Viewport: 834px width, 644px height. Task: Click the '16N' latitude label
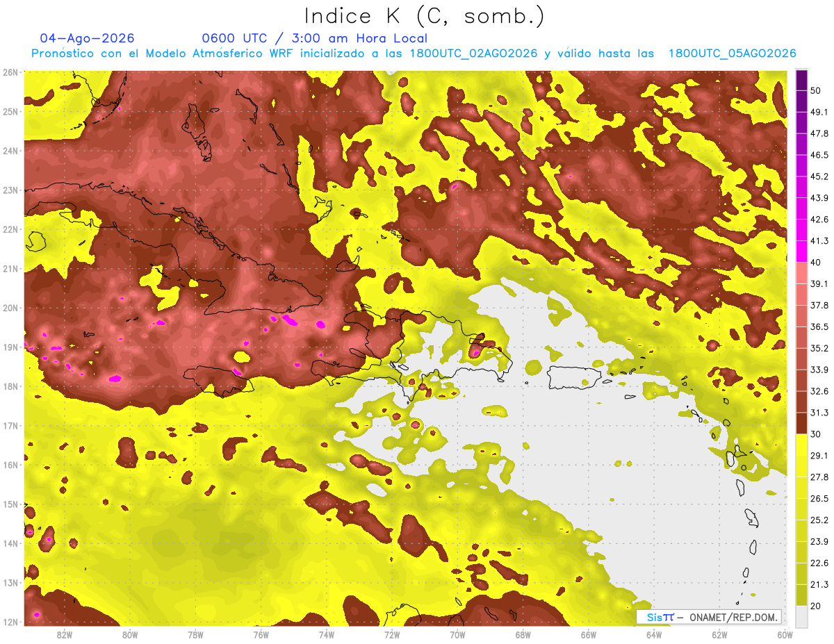[10, 465]
